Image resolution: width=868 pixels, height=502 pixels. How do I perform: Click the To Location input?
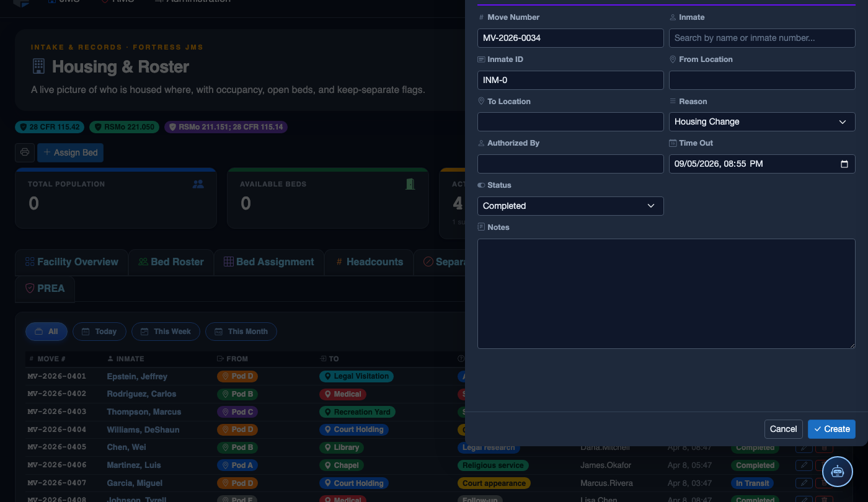pyautogui.click(x=570, y=121)
